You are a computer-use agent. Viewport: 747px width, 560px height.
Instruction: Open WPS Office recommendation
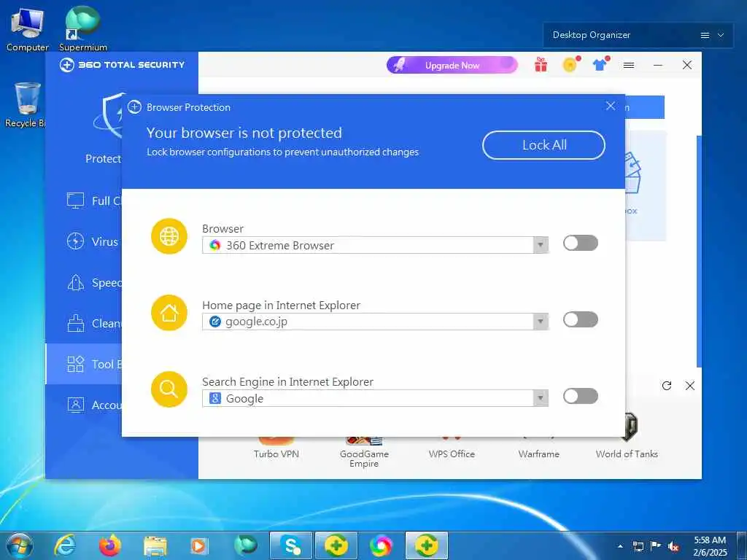pyautogui.click(x=452, y=448)
